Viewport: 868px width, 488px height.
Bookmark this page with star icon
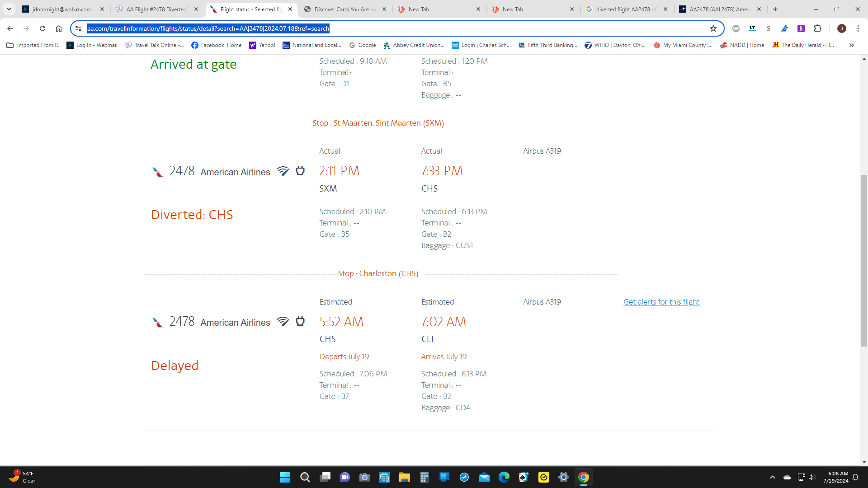click(x=713, y=28)
